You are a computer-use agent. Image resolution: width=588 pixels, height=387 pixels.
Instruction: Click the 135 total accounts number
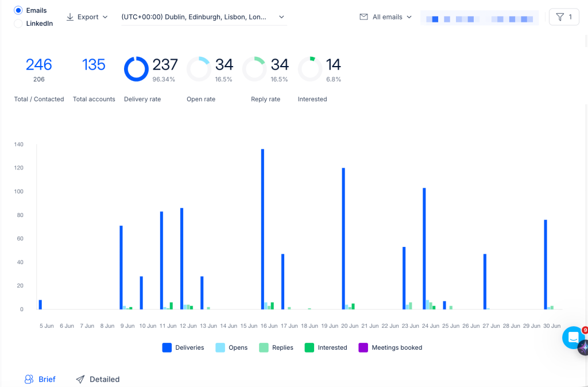click(94, 65)
